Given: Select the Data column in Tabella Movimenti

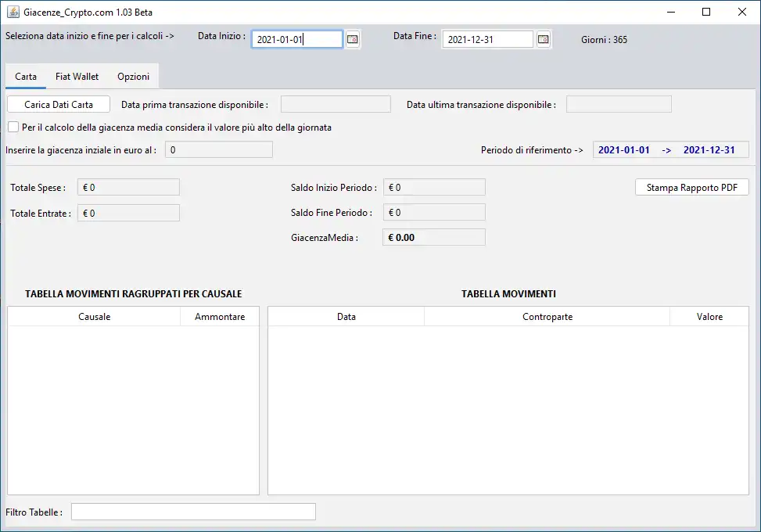Looking at the screenshot, I should coord(346,316).
